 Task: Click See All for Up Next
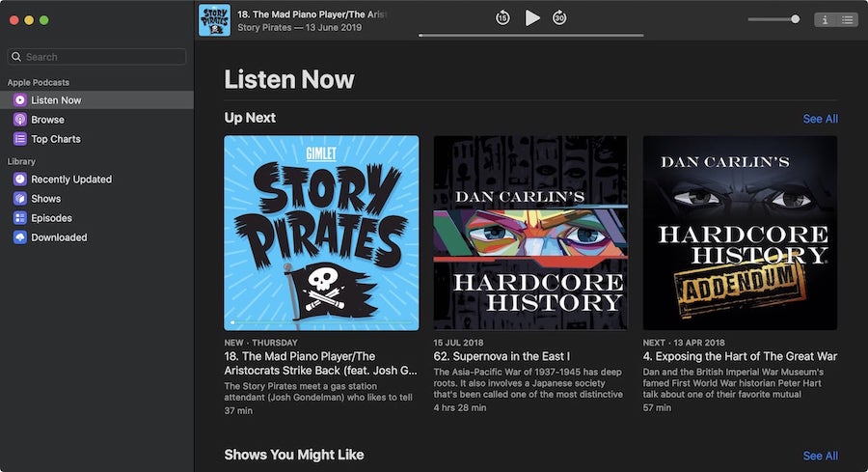click(x=821, y=119)
